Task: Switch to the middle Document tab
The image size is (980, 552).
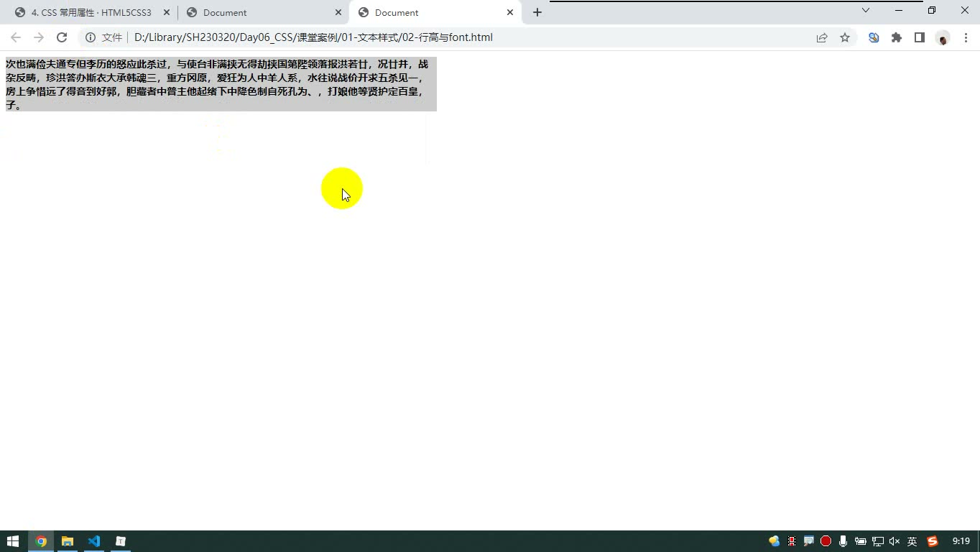Action: point(263,12)
